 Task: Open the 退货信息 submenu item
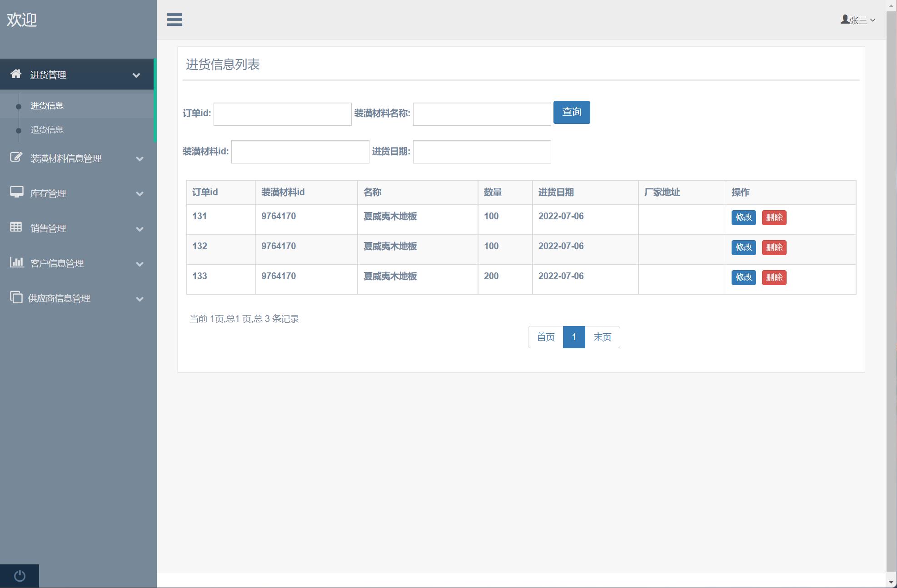(x=47, y=130)
